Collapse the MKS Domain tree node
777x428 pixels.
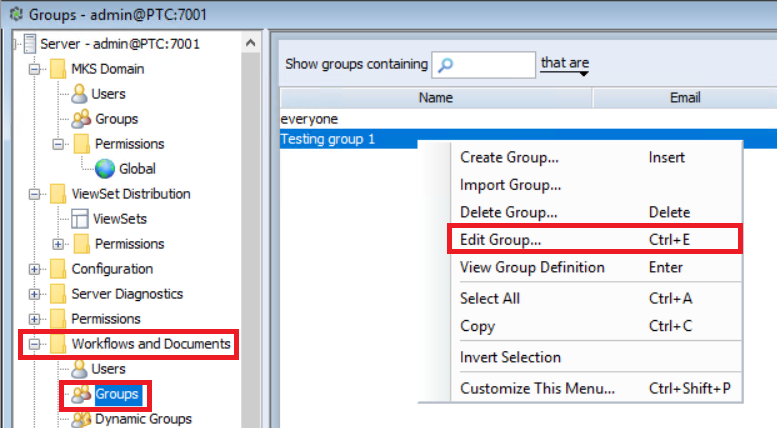tap(36, 69)
